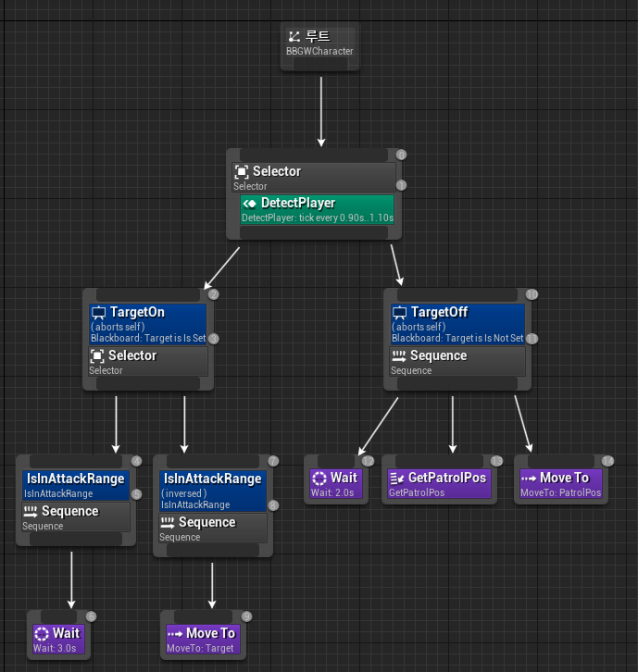Select the DetectPlayer service

(317, 209)
